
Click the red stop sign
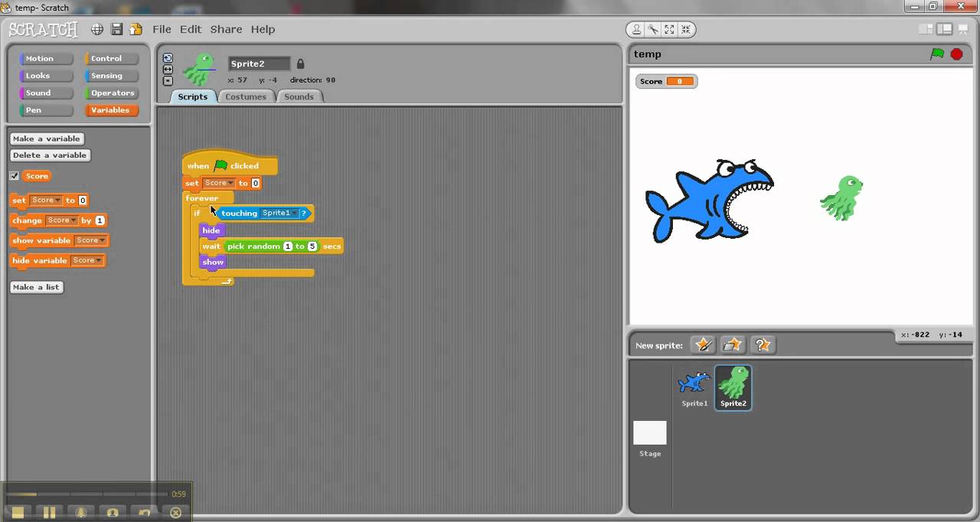(956, 54)
